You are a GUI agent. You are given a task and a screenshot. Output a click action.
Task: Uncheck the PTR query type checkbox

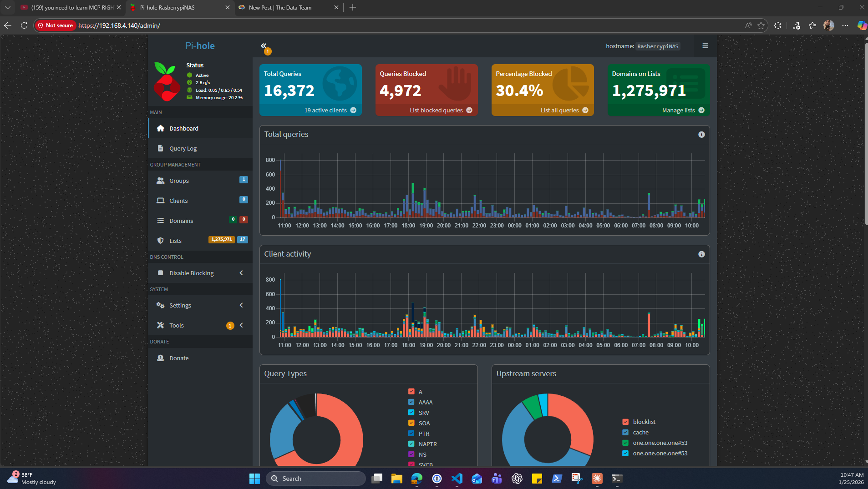point(411,434)
